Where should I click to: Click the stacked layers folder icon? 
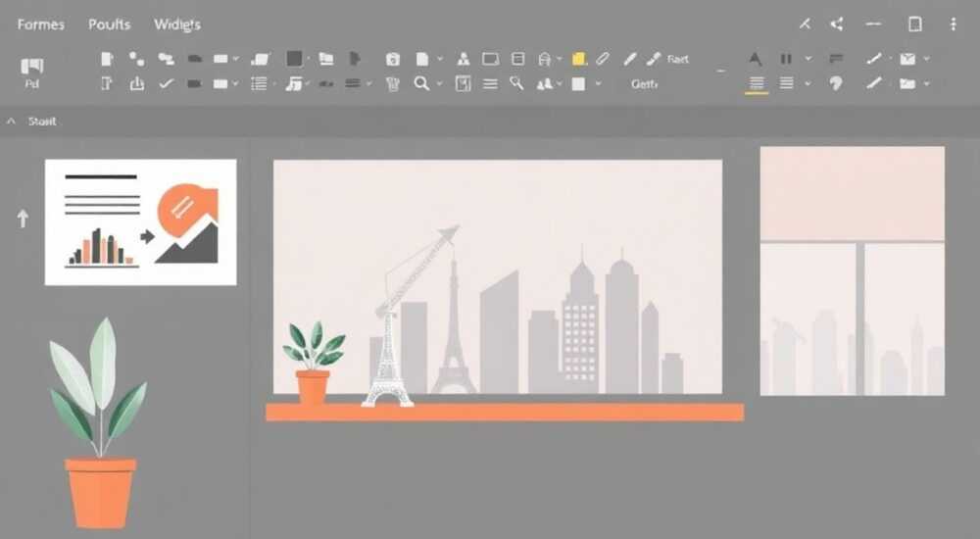pyautogui.click(x=325, y=59)
